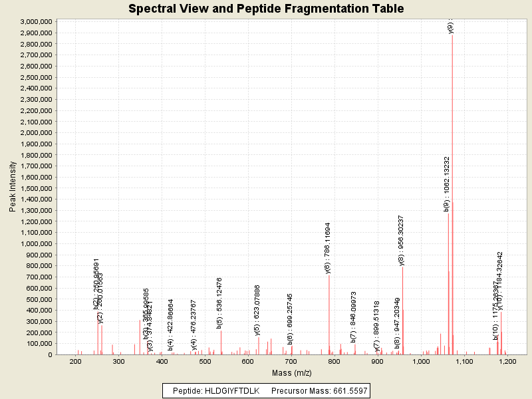
Task: Select the Precursor Mass: 661.5597 legend text
Action: pos(320,390)
